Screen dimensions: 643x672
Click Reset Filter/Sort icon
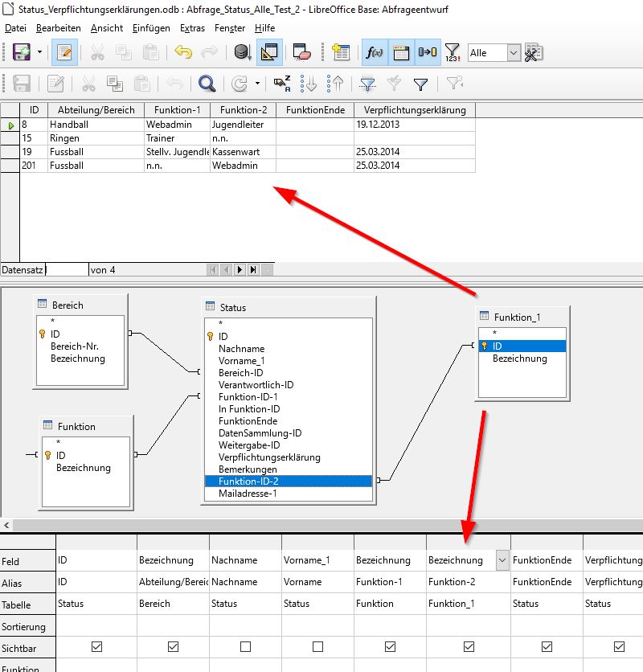[454, 83]
